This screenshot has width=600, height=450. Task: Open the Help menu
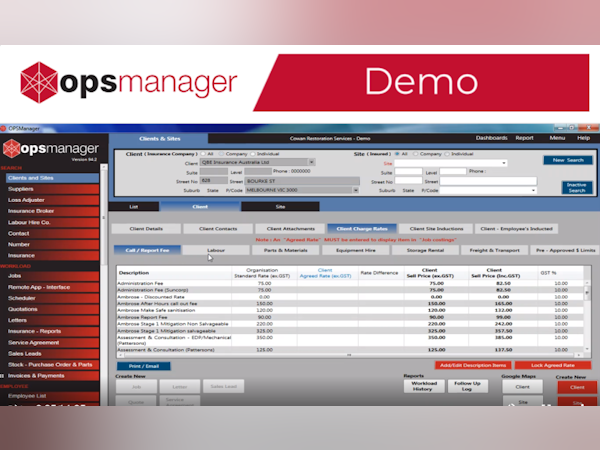583,138
